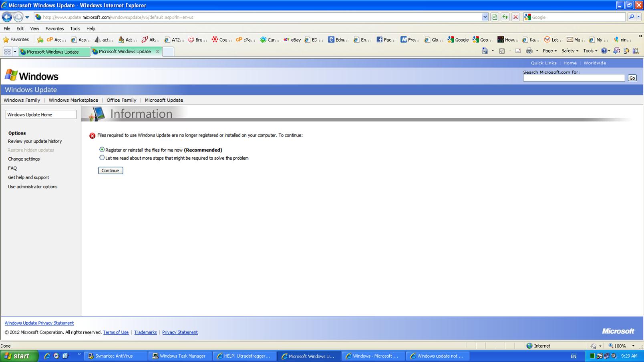Select Register or reinstall files radio button

click(x=102, y=149)
